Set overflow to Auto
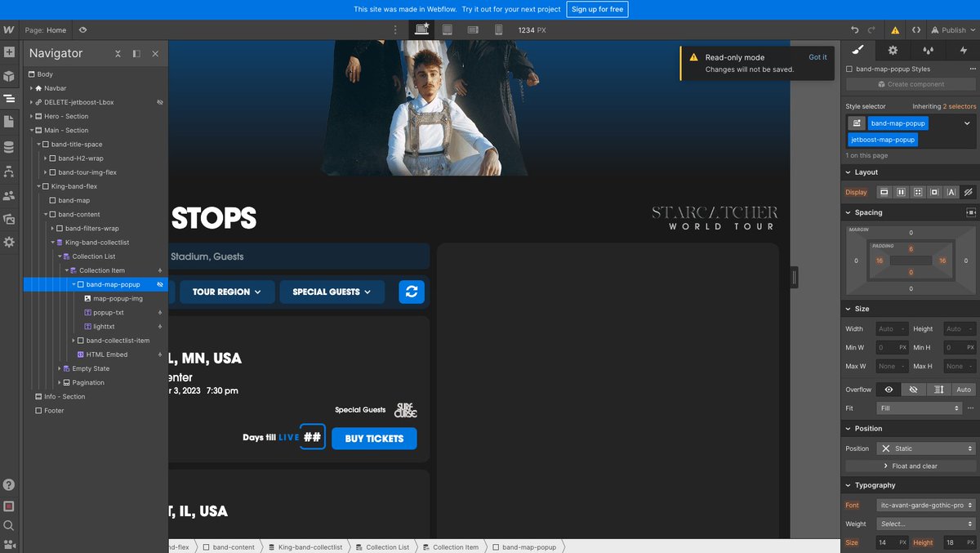The height and width of the screenshot is (553, 980). pos(964,390)
